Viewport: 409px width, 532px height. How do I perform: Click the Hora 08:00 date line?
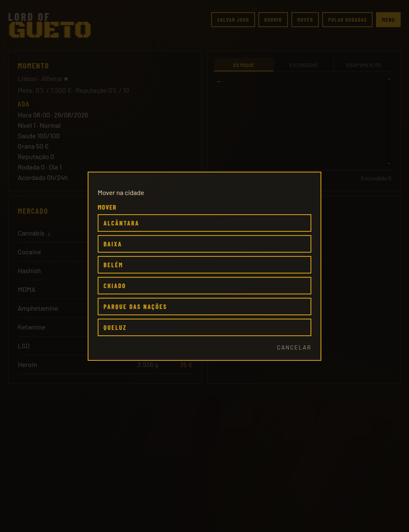click(53, 115)
